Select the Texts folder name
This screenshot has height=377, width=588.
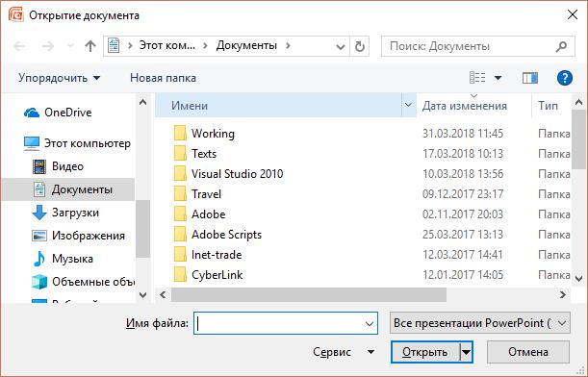point(204,154)
